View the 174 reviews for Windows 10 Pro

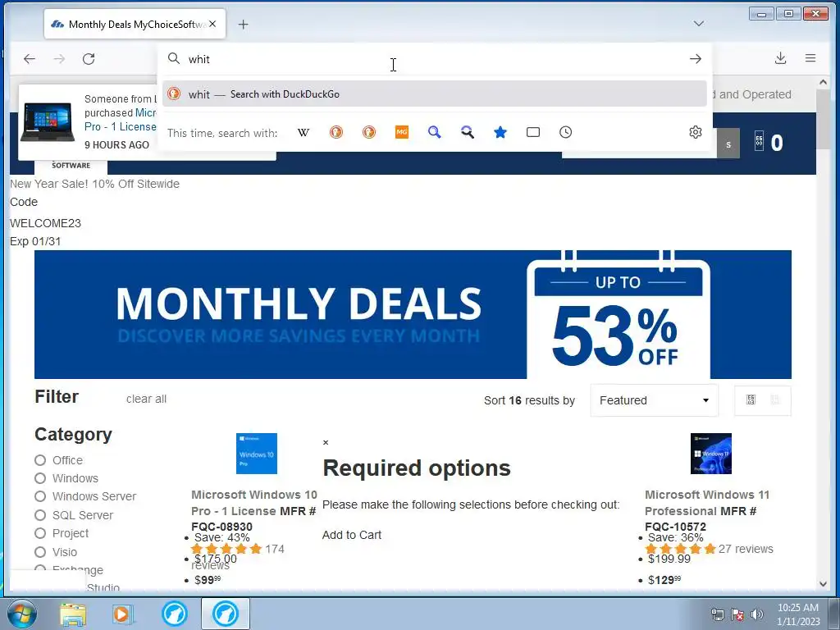(x=274, y=549)
